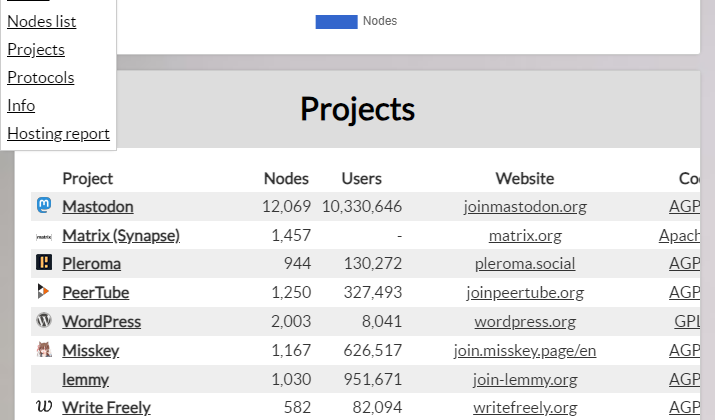
Task: Toggle the blue Nodes legend swatch
Action: pyautogui.click(x=337, y=21)
